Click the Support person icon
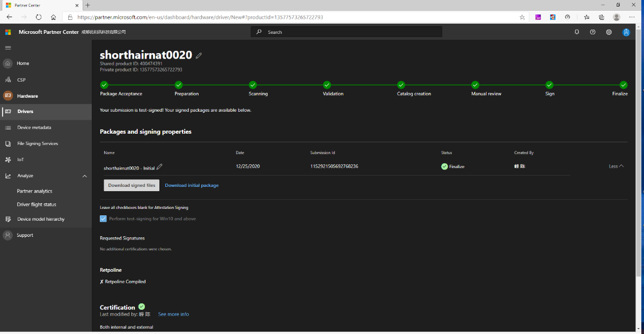Viewport: 644px width, 334px height. (8, 235)
